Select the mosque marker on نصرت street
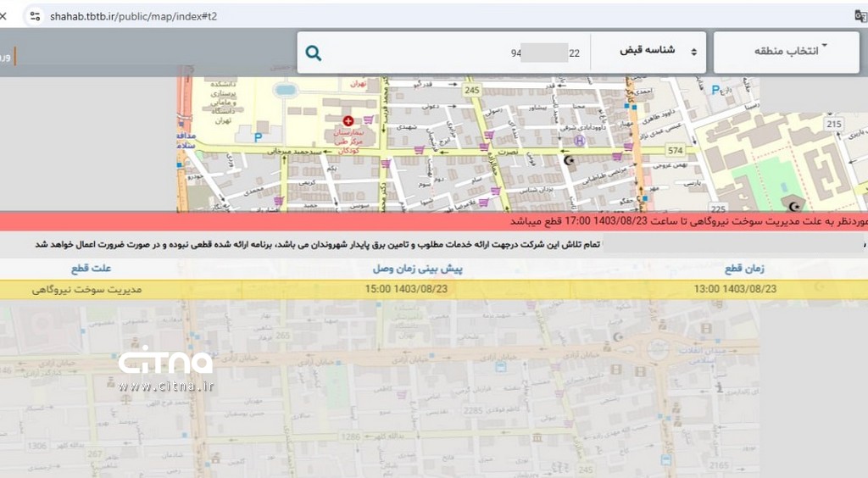The height and width of the screenshot is (478, 868). 569,159
